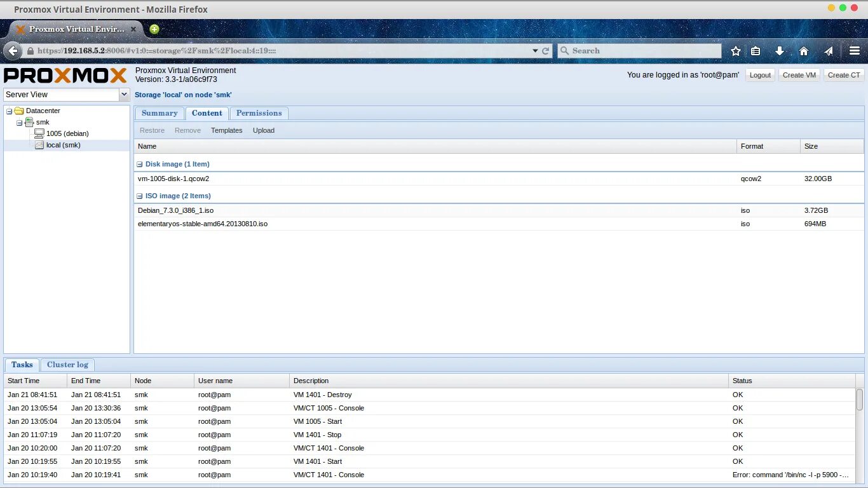The width and height of the screenshot is (868, 488).
Task: Select the Cluster log tab
Action: pyautogui.click(x=68, y=365)
